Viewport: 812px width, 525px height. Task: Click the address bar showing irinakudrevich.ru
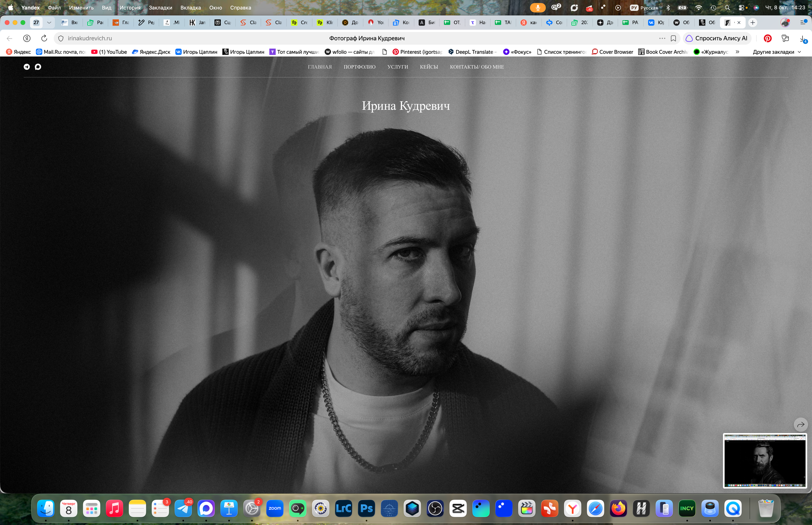click(367, 38)
